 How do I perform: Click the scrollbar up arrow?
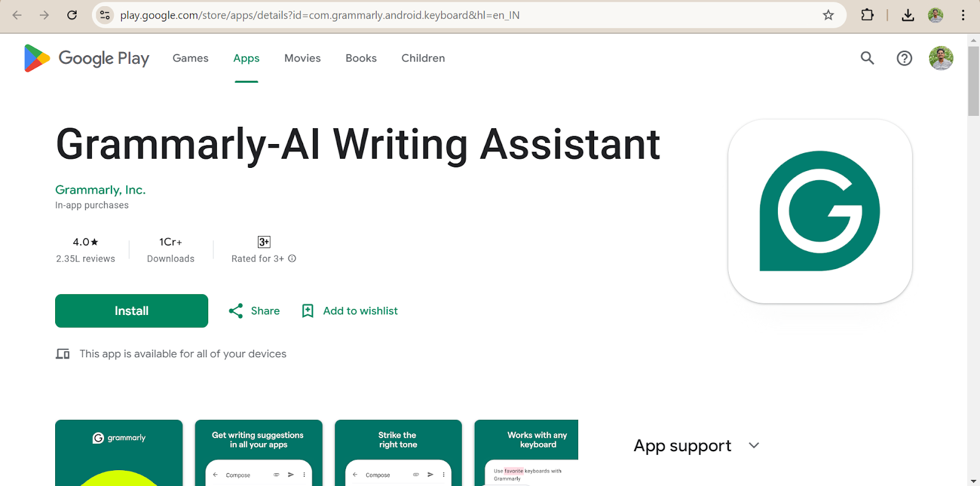(973, 40)
